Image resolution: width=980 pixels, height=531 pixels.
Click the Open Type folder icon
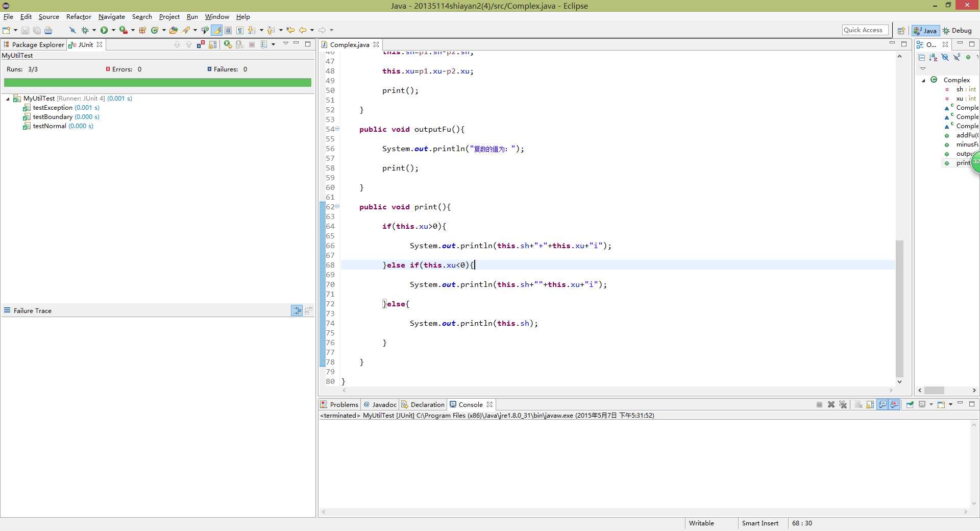174,30
